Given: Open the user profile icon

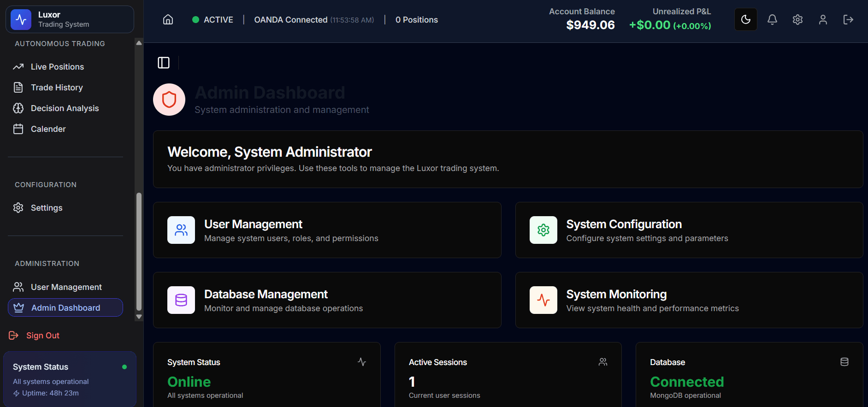Looking at the screenshot, I should click(823, 19).
